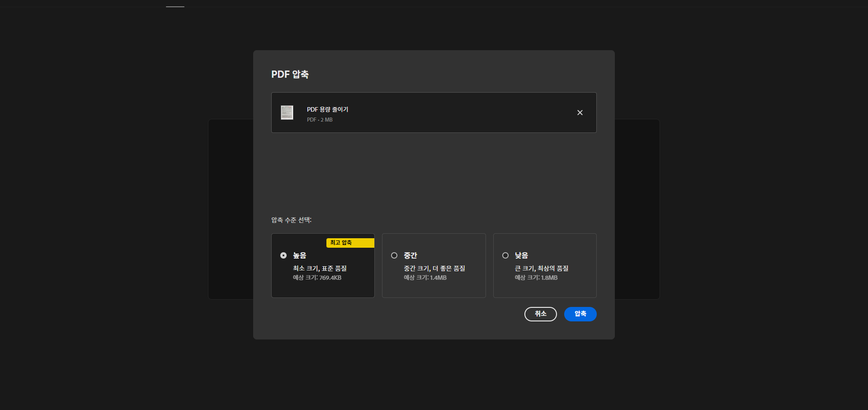Click the estimated size 1.4MB text
Image resolution: width=868 pixels, height=410 pixels.
point(425,278)
